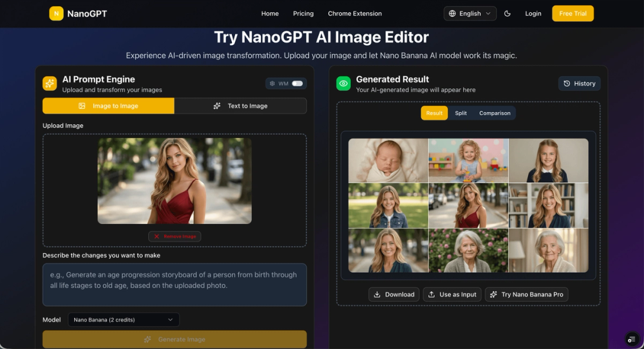Expand the Nano Banana model dropdown
Viewport: 644px width, 349px height.
point(123,320)
